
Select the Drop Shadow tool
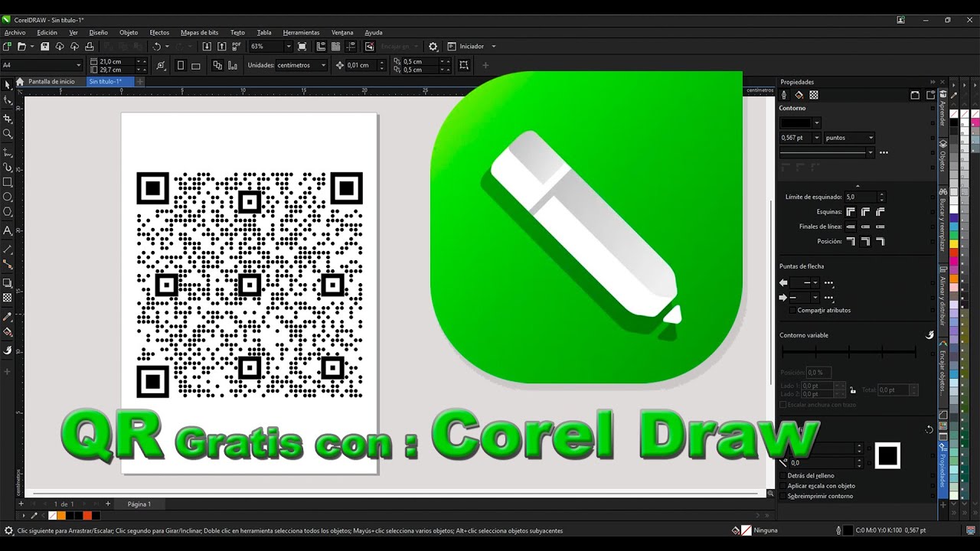[8, 283]
